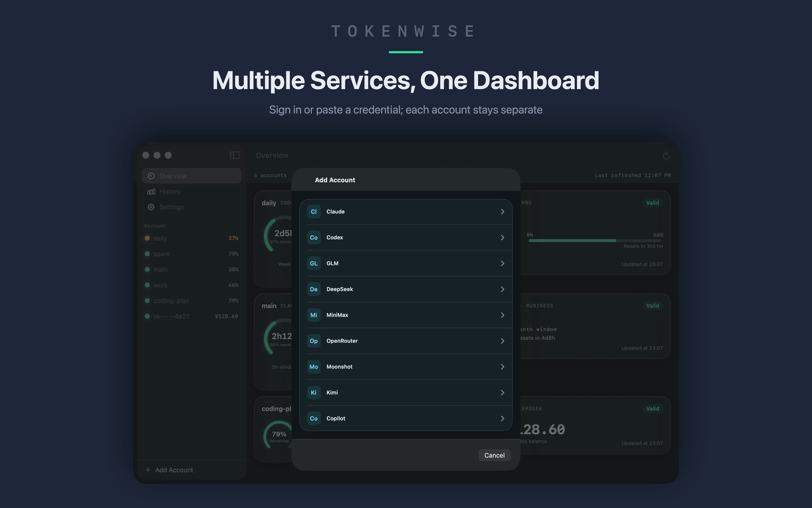Click the plus icon beside Add Account
The height and width of the screenshot is (508, 812).
coord(148,470)
